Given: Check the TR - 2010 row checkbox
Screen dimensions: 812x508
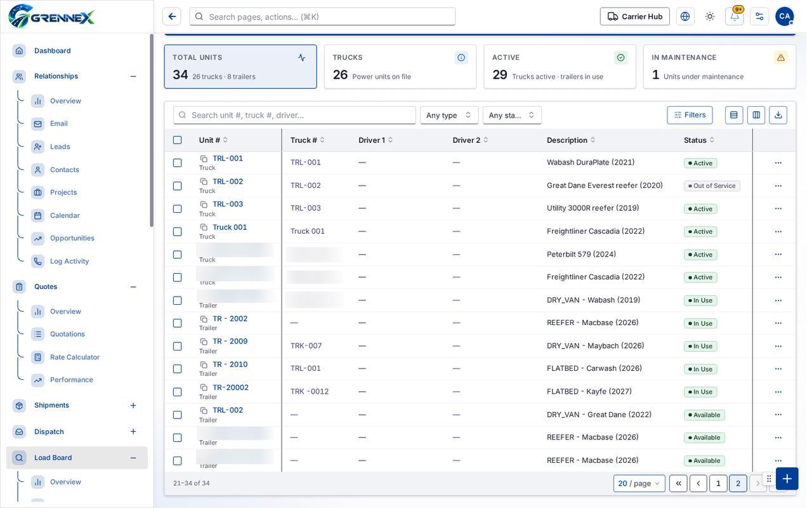Looking at the screenshot, I should (178, 369).
